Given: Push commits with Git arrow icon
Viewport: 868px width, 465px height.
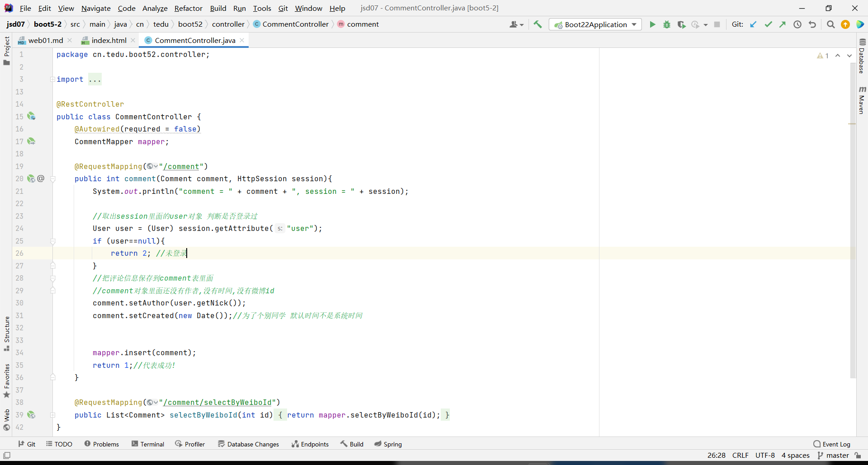Looking at the screenshot, I should [x=783, y=24].
